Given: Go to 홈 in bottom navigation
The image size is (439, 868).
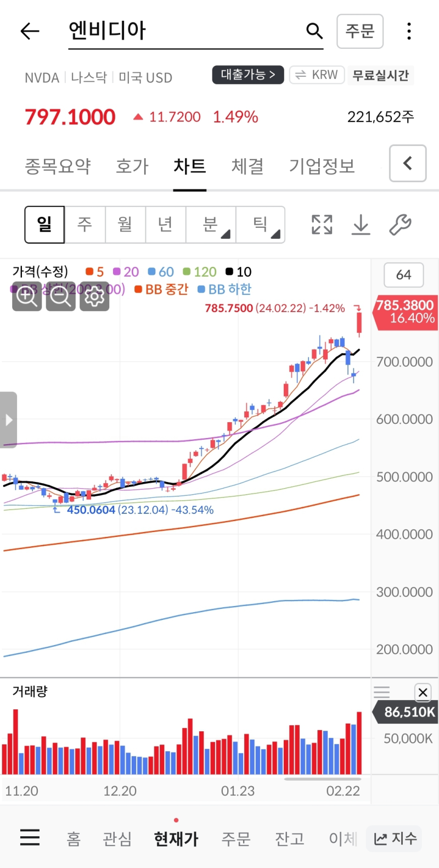Looking at the screenshot, I should click(74, 839).
